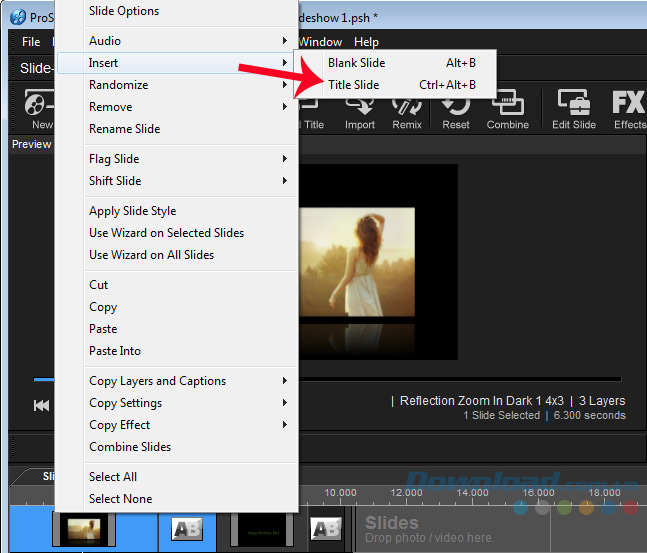This screenshot has width=647, height=553.
Task: Open the Help menu
Action: click(366, 42)
